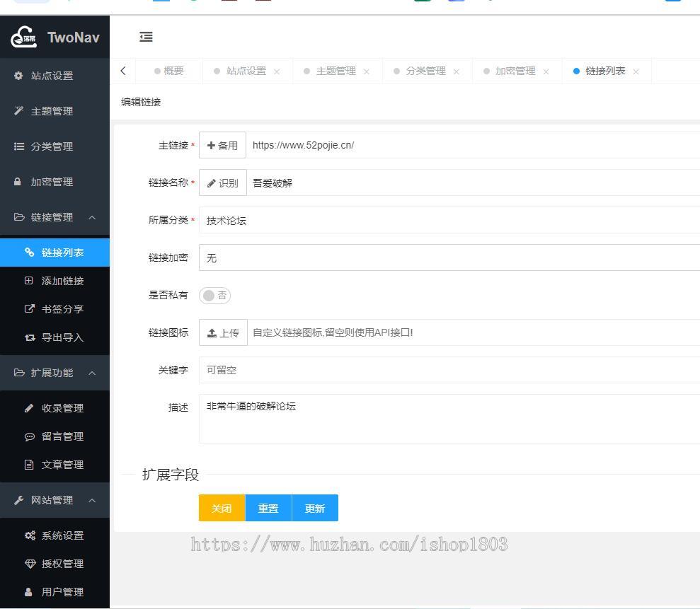Close the 链接列表 tab

tap(636, 72)
